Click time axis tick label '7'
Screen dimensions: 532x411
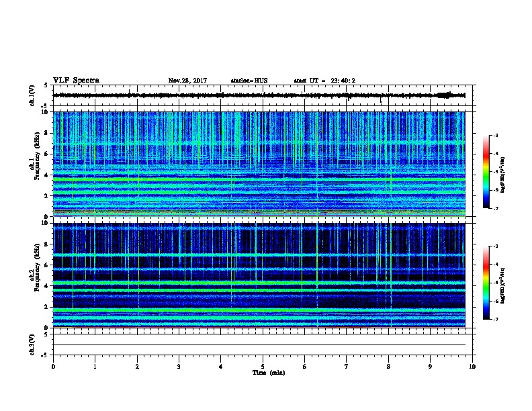click(347, 366)
